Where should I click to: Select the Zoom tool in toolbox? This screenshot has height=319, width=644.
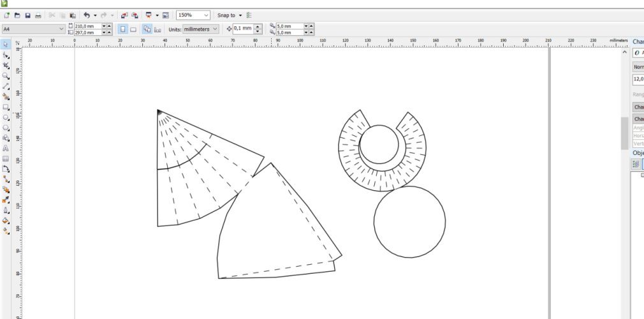click(6, 76)
